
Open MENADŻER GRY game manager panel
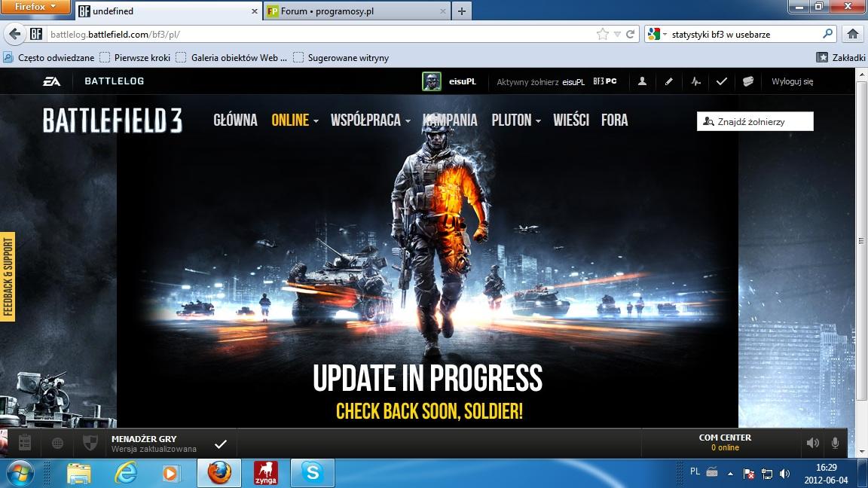coord(154,443)
